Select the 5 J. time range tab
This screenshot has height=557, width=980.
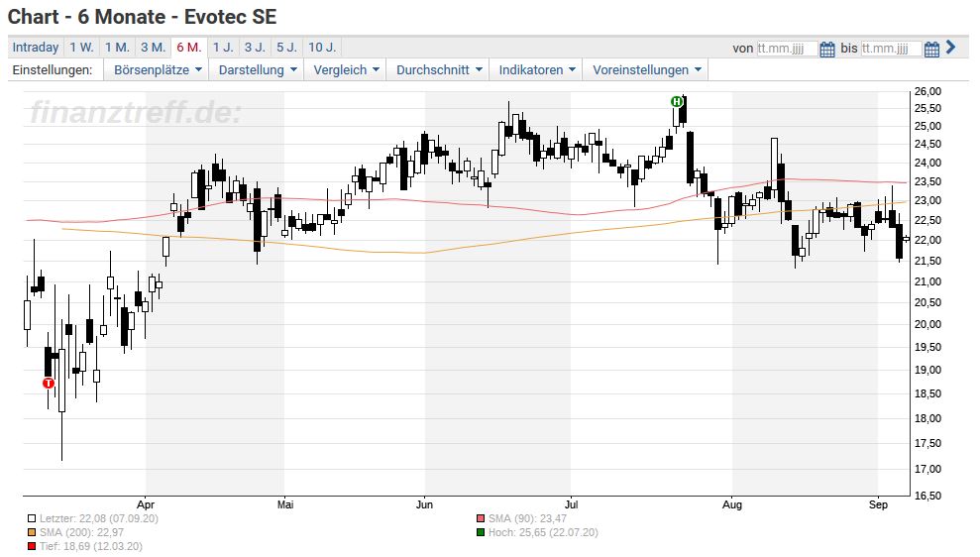click(287, 48)
